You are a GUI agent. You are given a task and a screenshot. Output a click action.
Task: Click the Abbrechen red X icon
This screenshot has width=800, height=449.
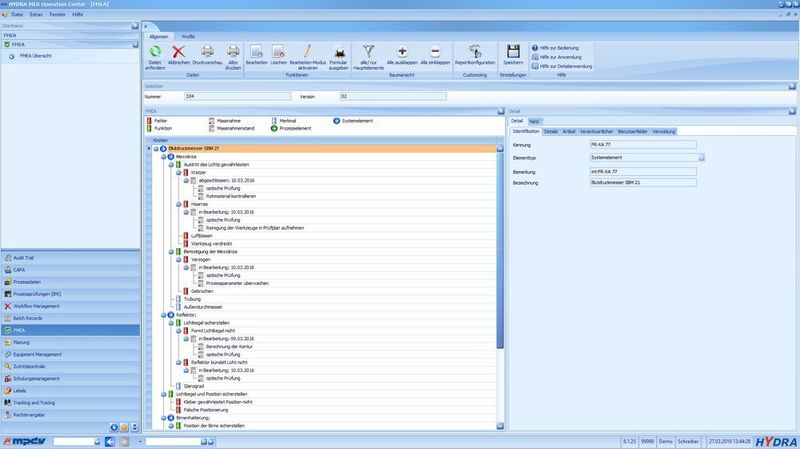coord(179,52)
